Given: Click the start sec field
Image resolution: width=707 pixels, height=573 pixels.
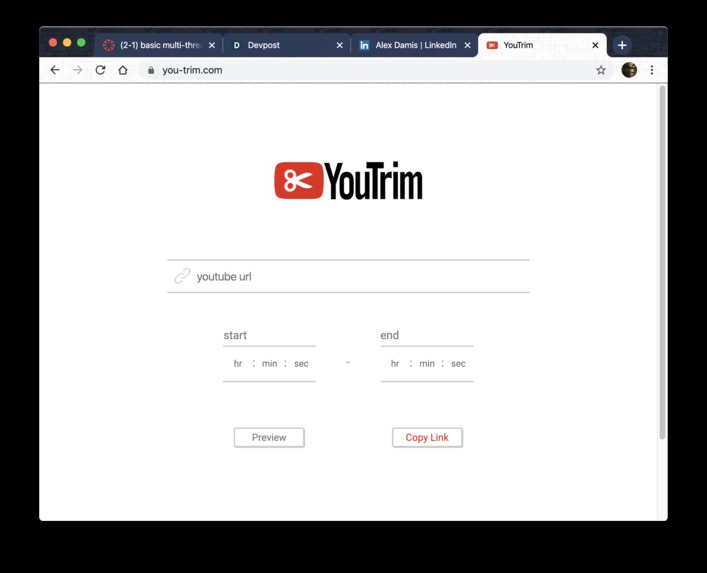Looking at the screenshot, I should tap(301, 363).
